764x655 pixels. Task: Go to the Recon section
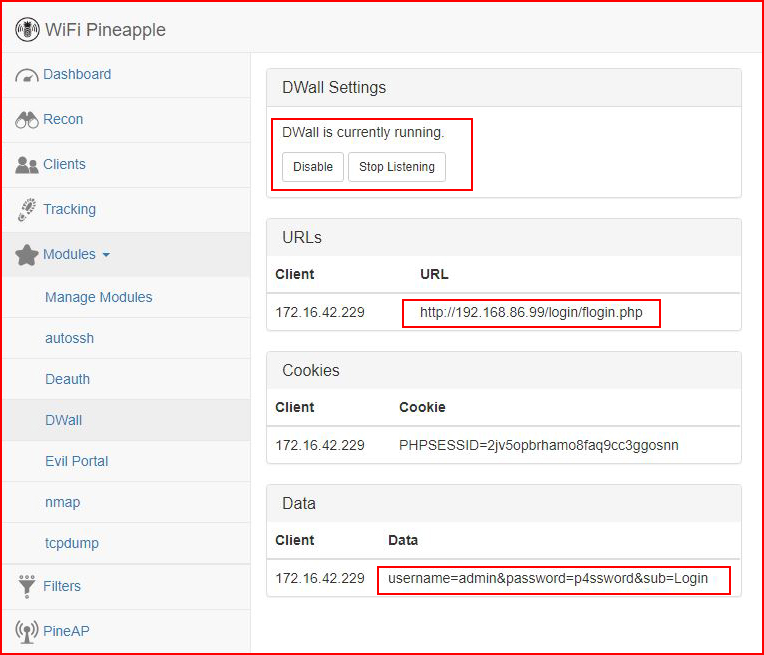tap(63, 119)
